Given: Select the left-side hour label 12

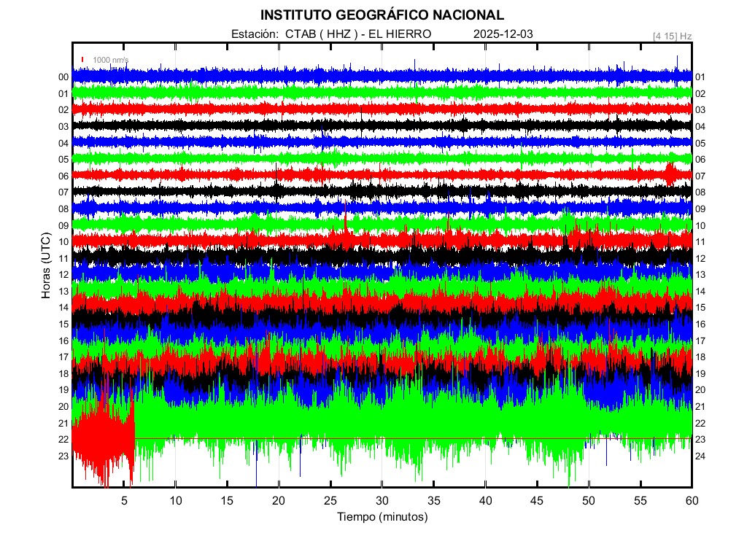Looking at the screenshot, I should (x=63, y=275).
